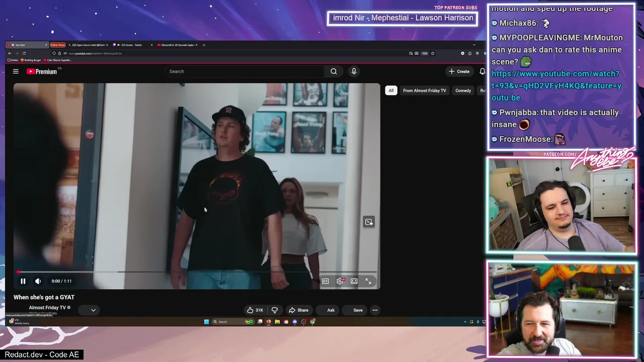This screenshot has height=362, width=644.
Task: Switch to theater mode in the player
Action: [354, 281]
